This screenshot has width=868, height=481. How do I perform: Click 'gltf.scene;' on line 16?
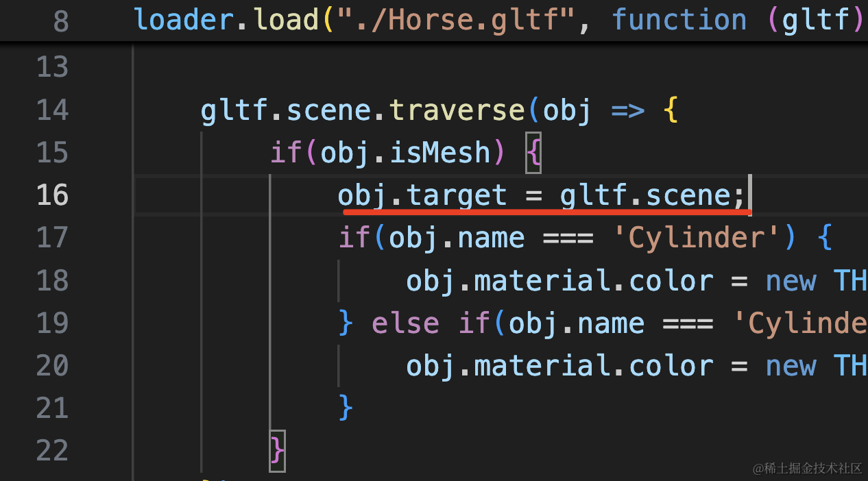coord(653,196)
